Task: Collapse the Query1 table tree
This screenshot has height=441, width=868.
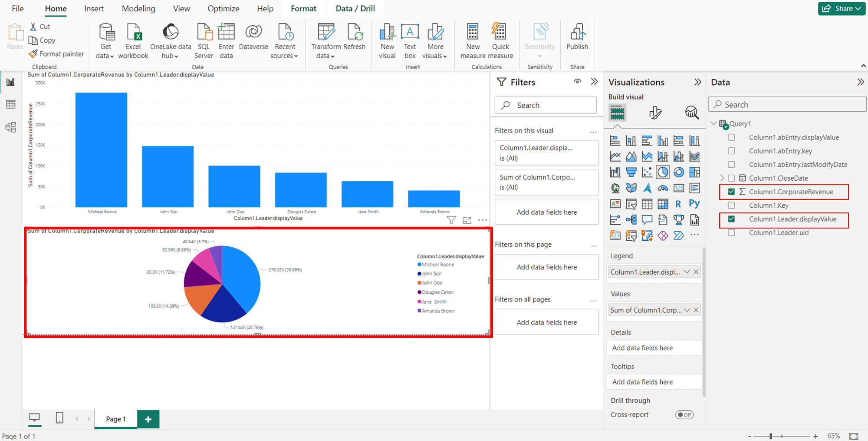Action: [713, 123]
